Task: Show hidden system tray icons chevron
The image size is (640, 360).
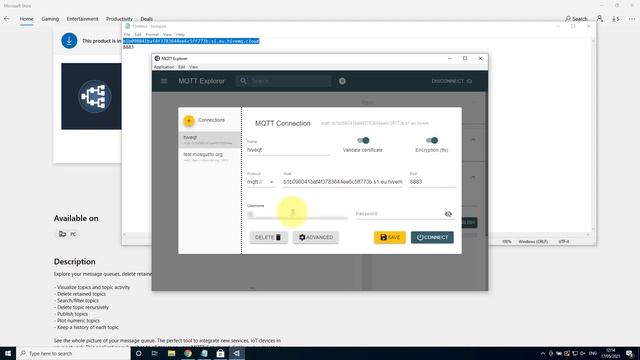Action: [x=543, y=353]
